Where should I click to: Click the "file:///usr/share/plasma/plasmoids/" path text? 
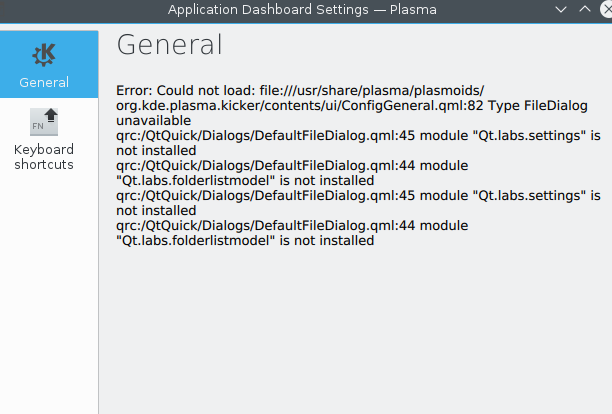(372, 91)
